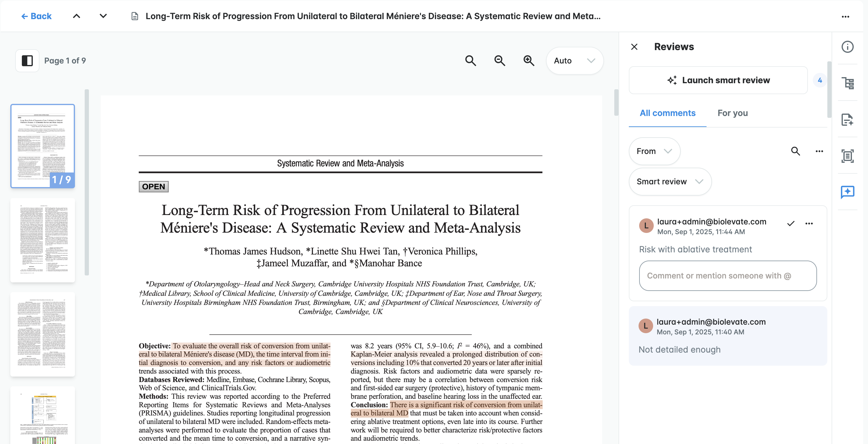Click the Reviews panel scrollbar
This screenshot has height=444, width=868.
point(829,89)
